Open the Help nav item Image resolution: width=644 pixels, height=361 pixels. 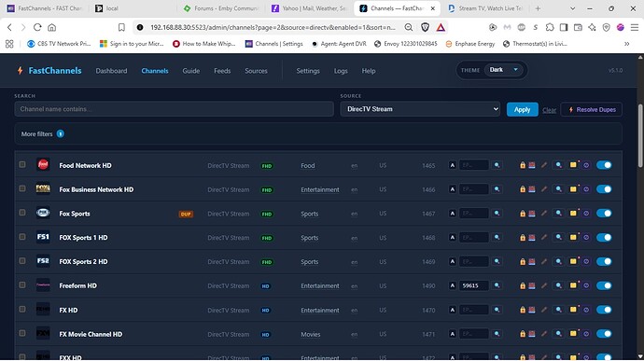(x=369, y=71)
